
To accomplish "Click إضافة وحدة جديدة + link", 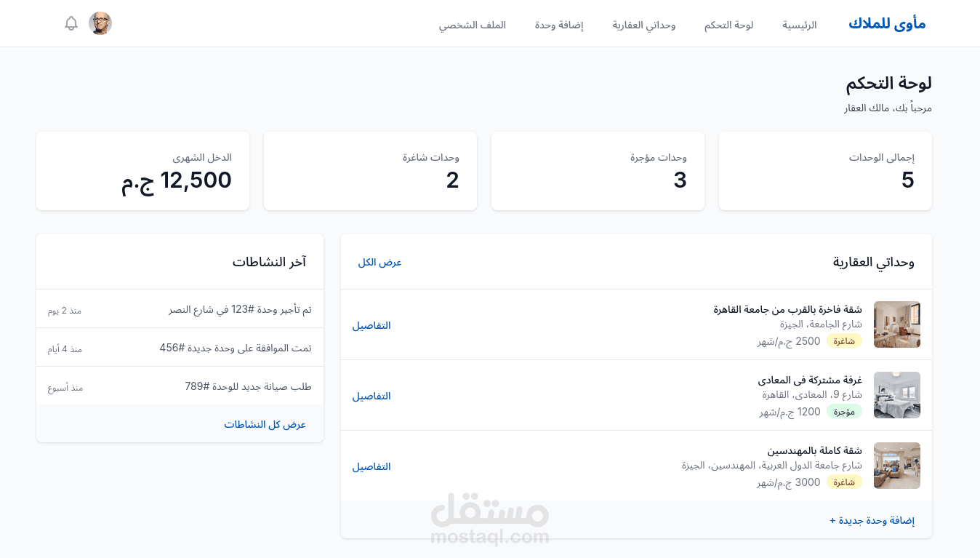I will (x=872, y=520).
